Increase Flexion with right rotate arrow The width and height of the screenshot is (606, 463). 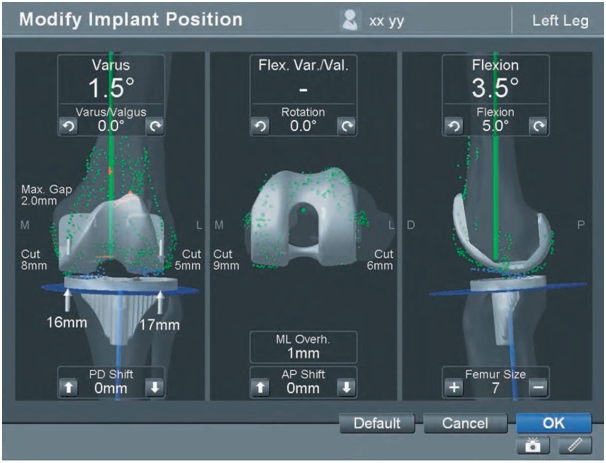coord(538,127)
